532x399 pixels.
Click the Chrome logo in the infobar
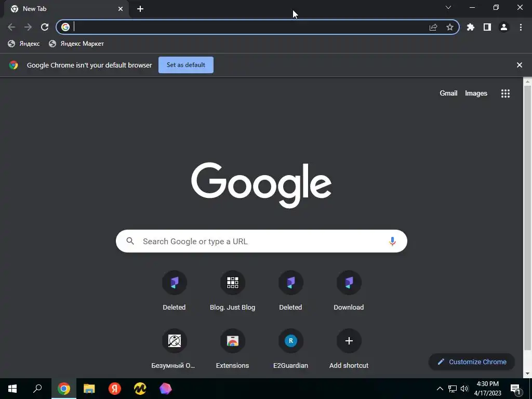point(14,65)
